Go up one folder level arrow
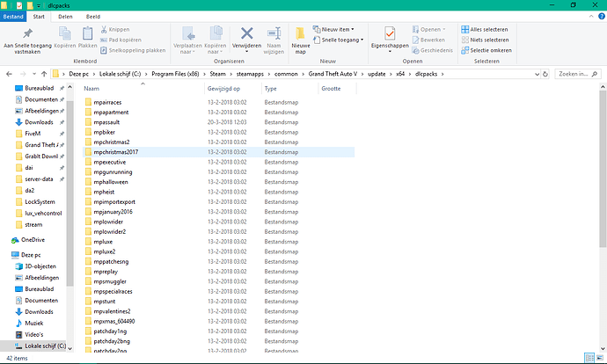This screenshot has width=607, height=364. click(x=44, y=74)
